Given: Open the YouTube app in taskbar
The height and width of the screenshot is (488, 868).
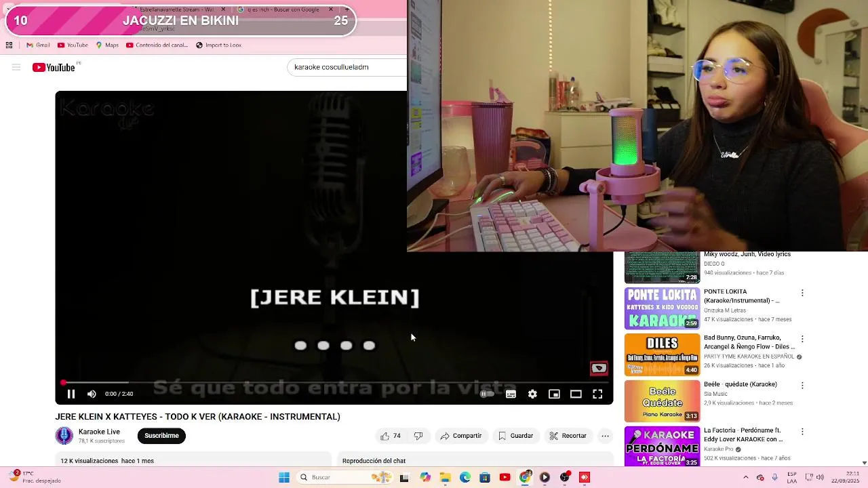Looking at the screenshot, I should (505, 477).
